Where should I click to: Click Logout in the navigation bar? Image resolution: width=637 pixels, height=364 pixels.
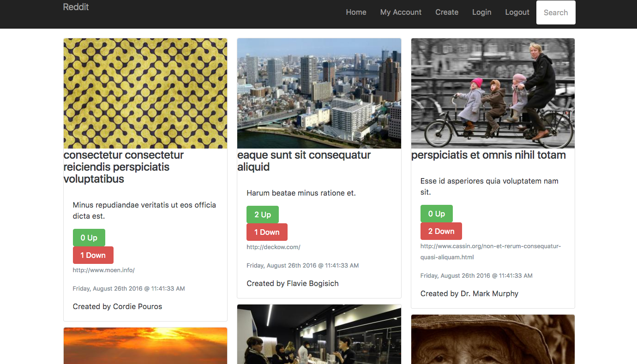[x=517, y=12]
